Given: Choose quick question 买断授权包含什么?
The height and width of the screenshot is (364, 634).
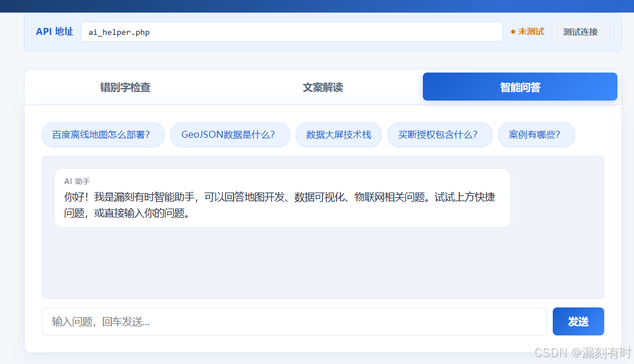Looking at the screenshot, I should tap(440, 135).
